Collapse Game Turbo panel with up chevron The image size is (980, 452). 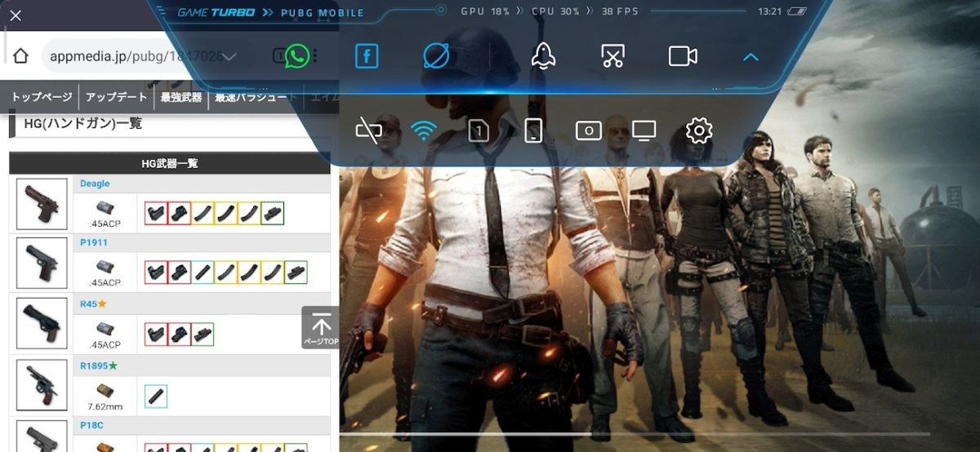(x=751, y=57)
